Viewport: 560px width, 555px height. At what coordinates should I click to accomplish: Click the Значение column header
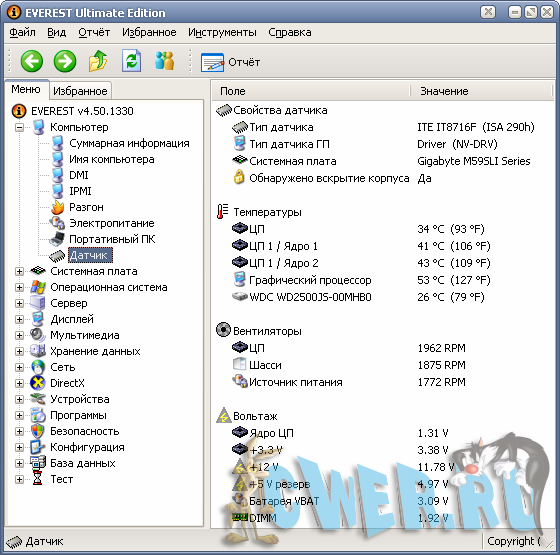pyautogui.click(x=481, y=91)
